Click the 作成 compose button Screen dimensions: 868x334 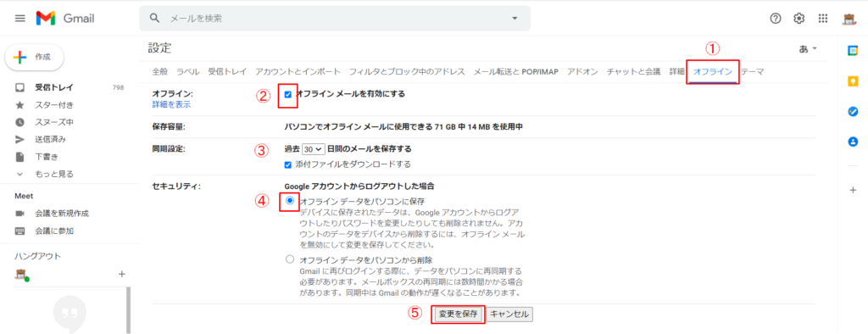34,57
